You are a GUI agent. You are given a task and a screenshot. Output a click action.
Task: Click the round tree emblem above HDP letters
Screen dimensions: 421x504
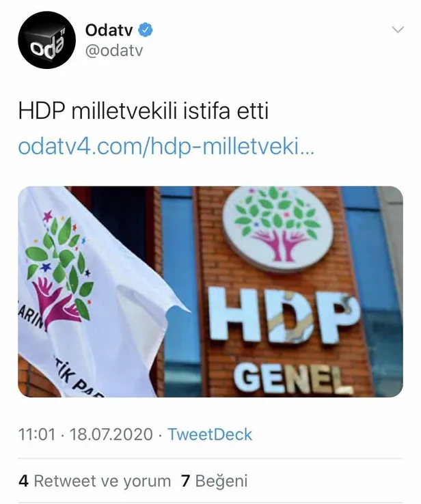(277, 227)
